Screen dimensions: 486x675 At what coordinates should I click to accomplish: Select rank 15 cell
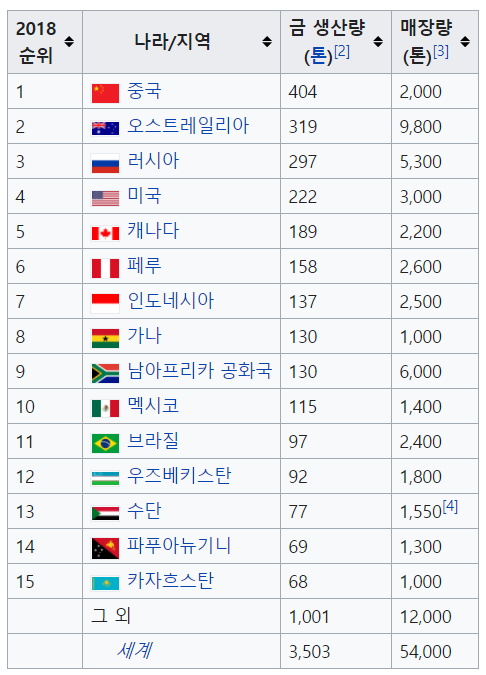(x=45, y=582)
